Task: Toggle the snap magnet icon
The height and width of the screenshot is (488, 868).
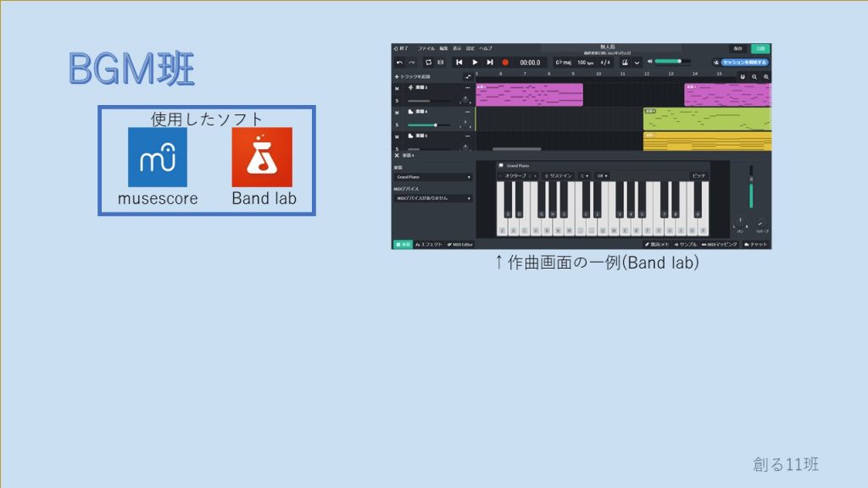Action: 743,77
